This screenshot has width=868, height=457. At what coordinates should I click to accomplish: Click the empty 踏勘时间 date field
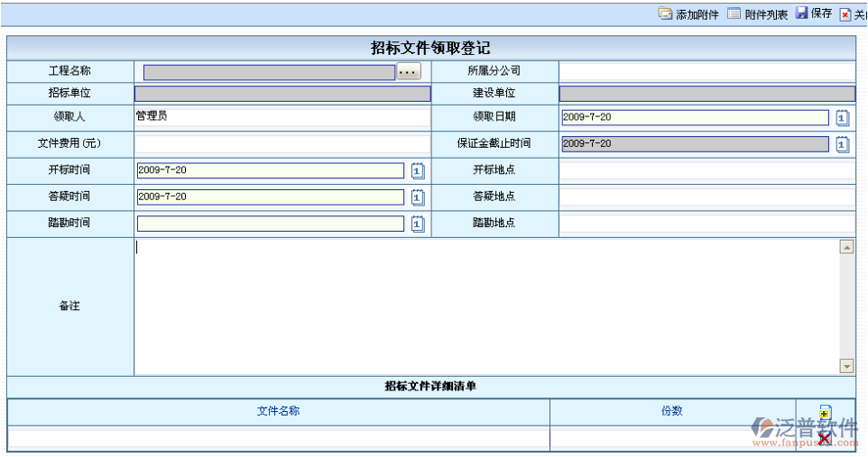[271, 224]
